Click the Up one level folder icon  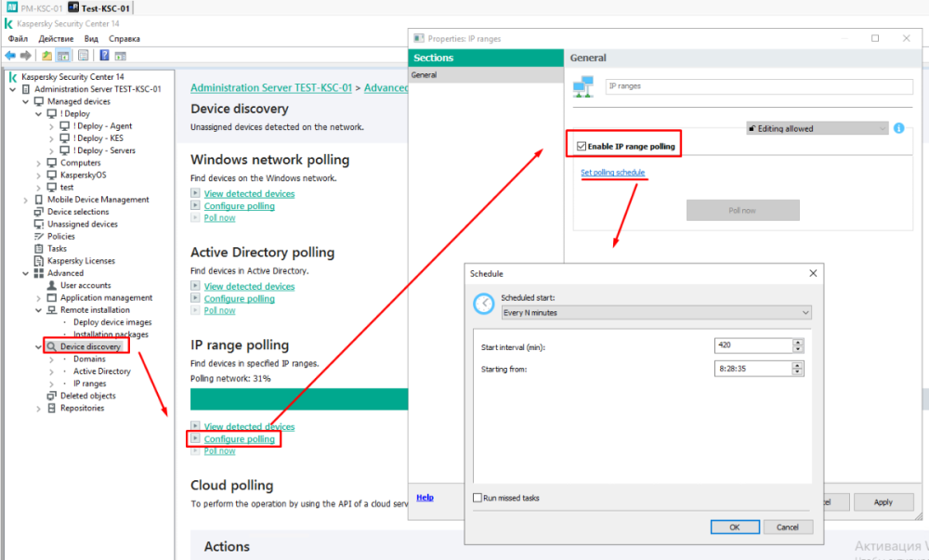click(46, 56)
